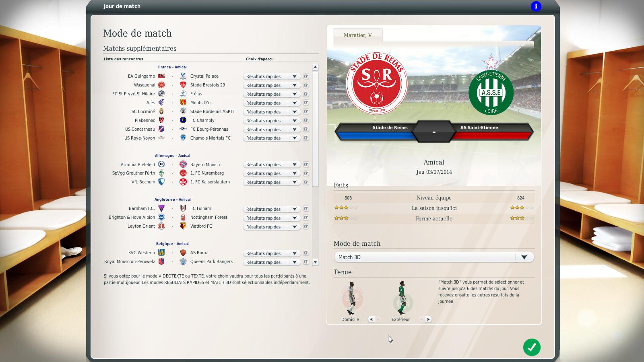Image resolution: width=644 pixels, height=362 pixels.
Task: Confirm with the green checkmark button
Action: [x=532, y=347]
